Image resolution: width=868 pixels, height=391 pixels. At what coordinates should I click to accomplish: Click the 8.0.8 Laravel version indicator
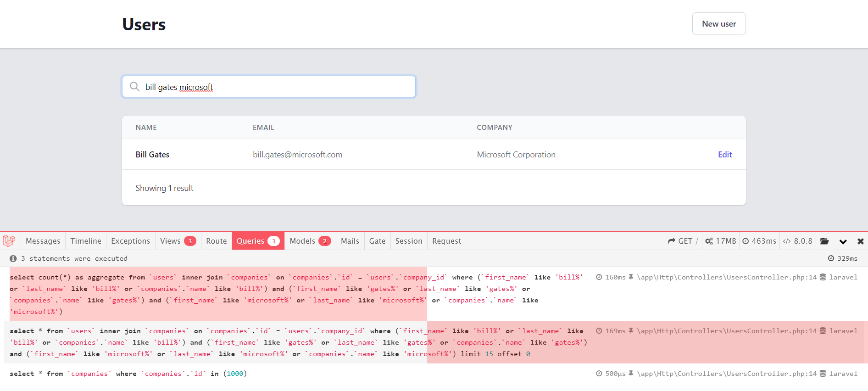[797, 241]
